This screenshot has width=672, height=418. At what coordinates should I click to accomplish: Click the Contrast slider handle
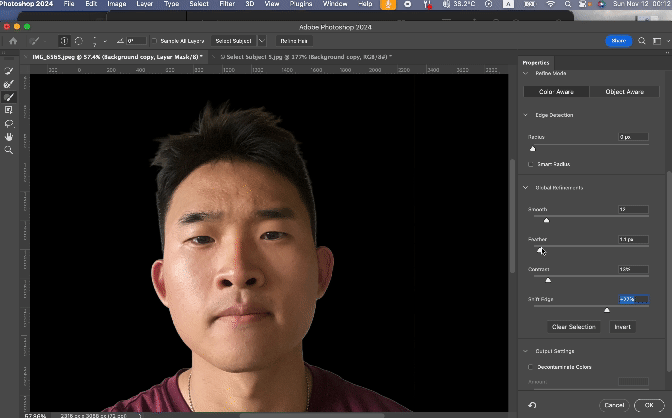548,280
